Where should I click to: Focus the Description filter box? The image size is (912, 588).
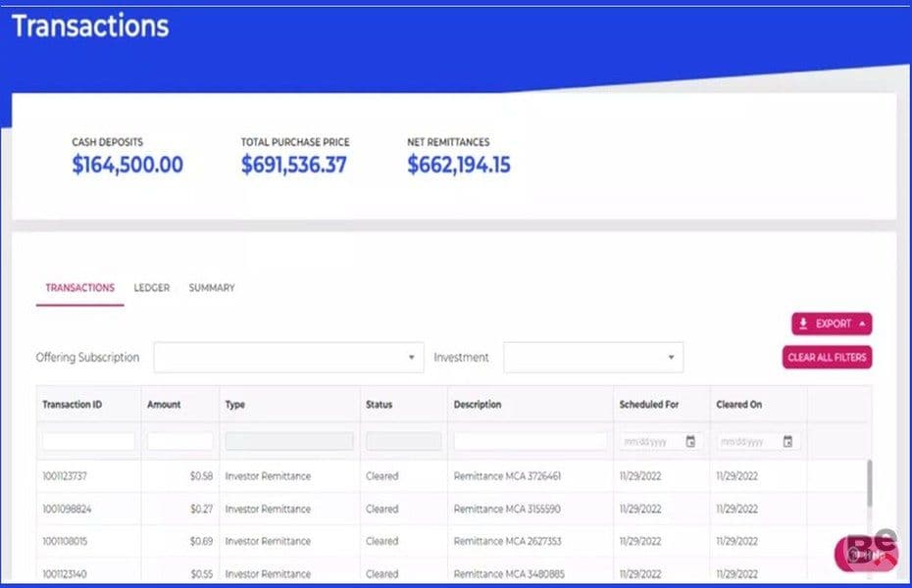(x=531, y=442)
